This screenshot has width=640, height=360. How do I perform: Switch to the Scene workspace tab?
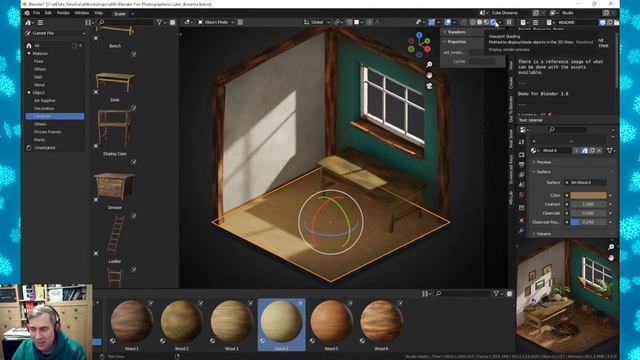pyautogui.click(x=120, y=14)
